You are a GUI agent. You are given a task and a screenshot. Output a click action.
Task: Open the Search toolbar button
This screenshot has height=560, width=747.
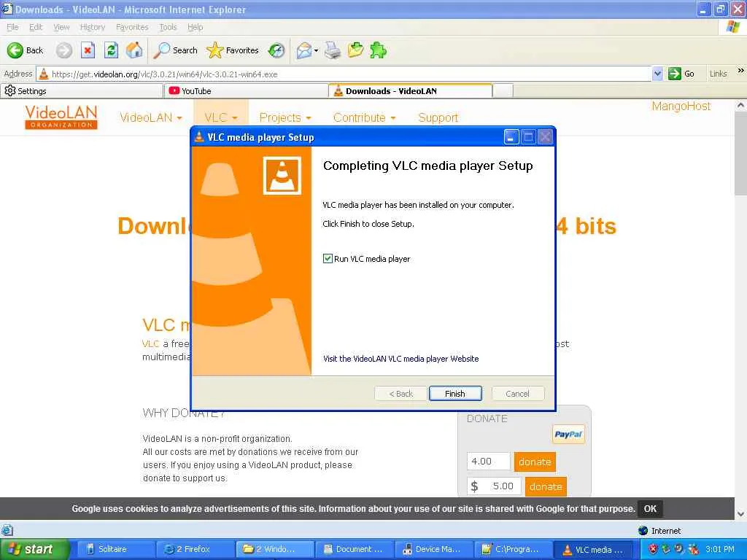coord(175,50)
